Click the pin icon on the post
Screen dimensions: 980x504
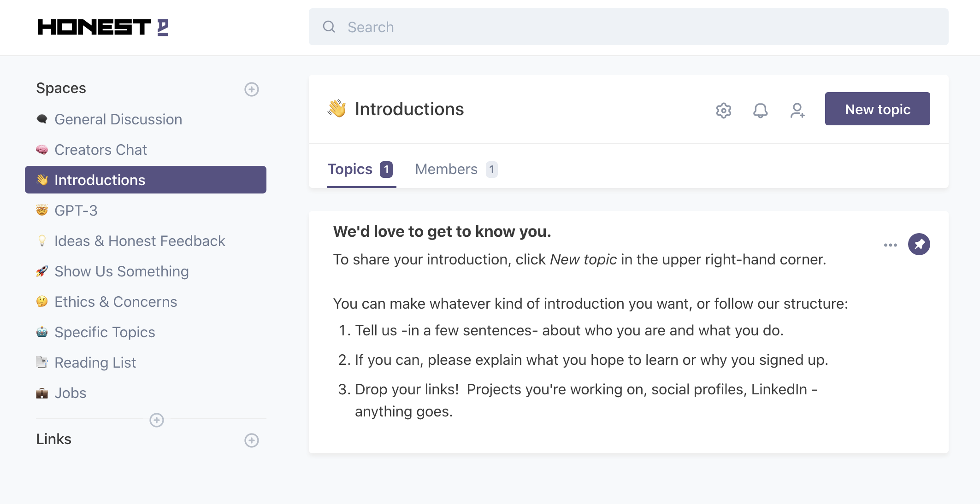(919, 244)
